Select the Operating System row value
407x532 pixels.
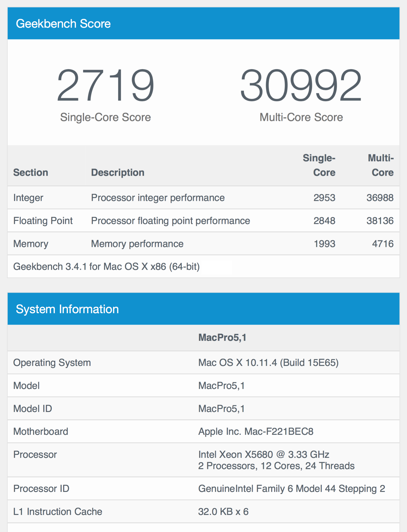[x=268, y=362]
